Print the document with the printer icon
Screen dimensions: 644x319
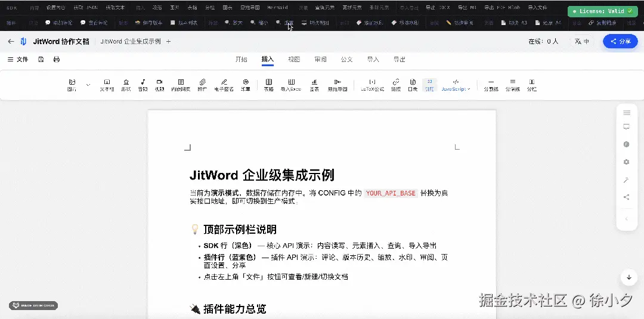pos(57,60)
